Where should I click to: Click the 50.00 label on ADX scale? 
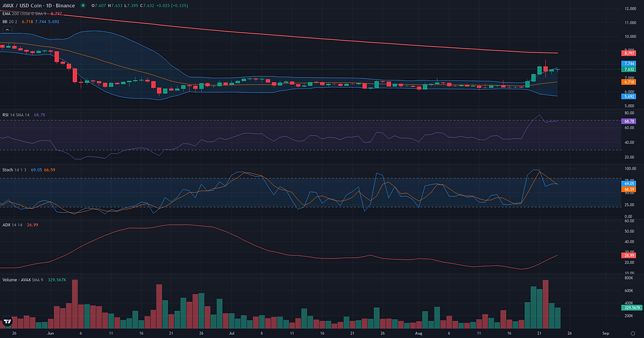[630, 231]
